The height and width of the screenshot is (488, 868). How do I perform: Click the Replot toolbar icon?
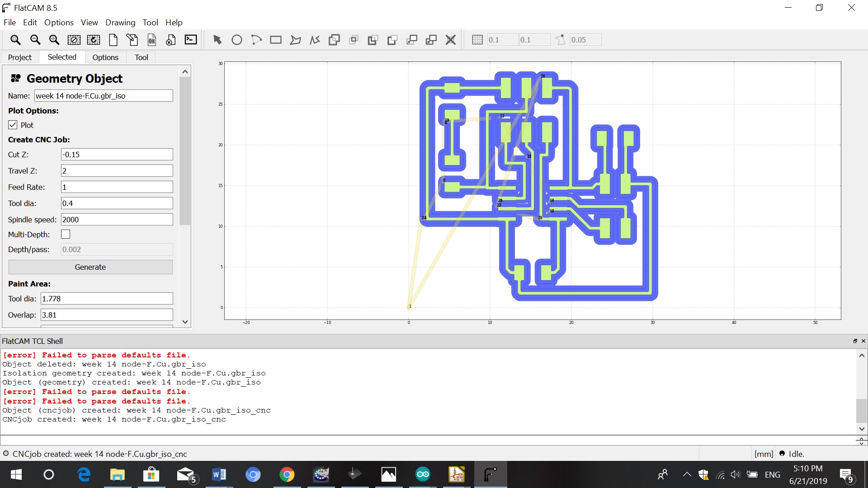(94, 40)
